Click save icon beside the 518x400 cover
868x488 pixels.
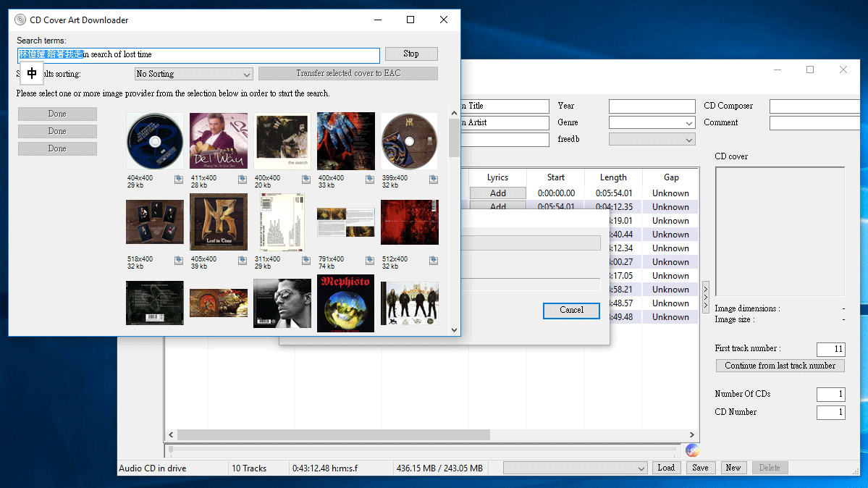pyautogui.click(x=179, y=261)
